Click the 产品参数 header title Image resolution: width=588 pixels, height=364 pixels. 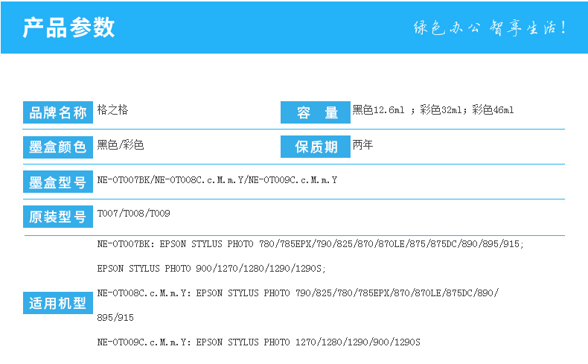(68, 28)
